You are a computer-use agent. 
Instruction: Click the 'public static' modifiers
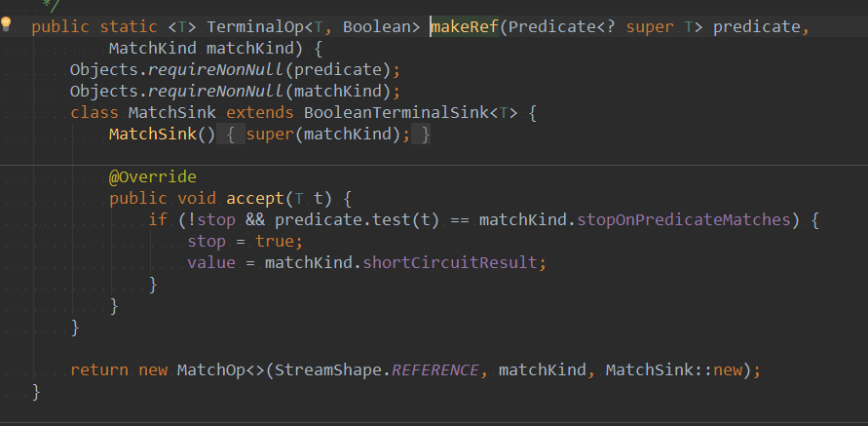pyautogui.click(x=94, y=26)
